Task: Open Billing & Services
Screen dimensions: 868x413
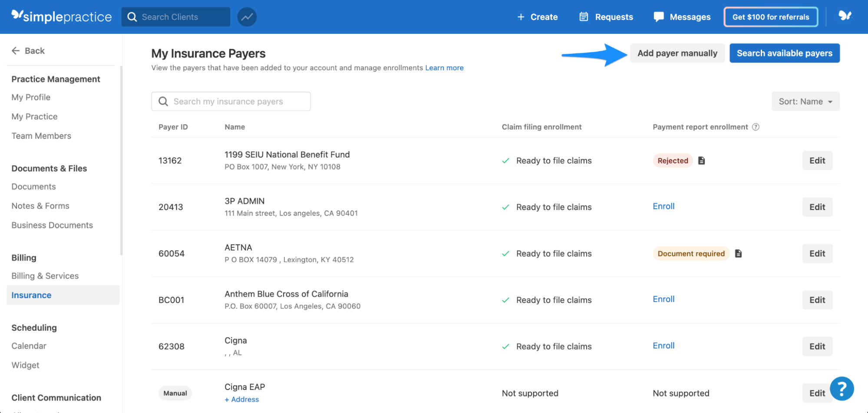Action: (45, 276)
